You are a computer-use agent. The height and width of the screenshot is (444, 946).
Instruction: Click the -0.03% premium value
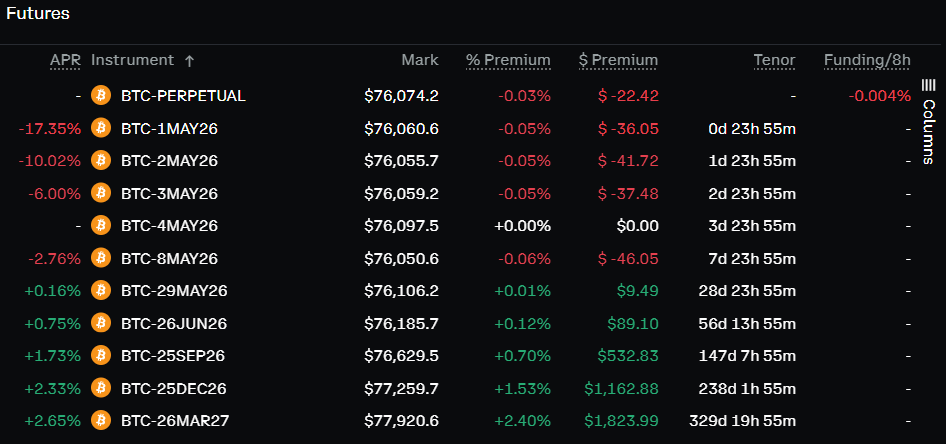coord(524,96)
